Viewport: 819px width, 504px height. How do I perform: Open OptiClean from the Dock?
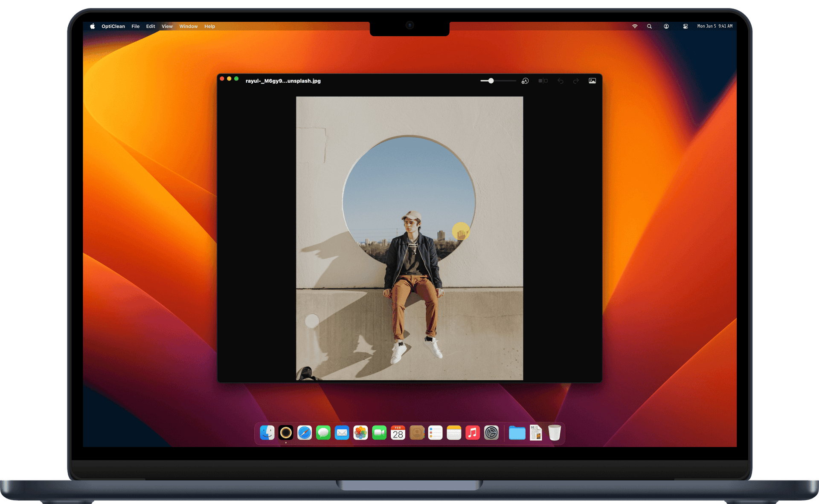pyautogui.click(x=286, y=433)
